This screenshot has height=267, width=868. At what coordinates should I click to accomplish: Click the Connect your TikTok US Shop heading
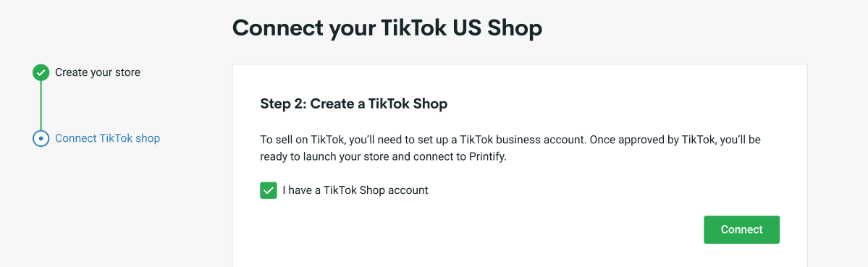pos(387,27)
